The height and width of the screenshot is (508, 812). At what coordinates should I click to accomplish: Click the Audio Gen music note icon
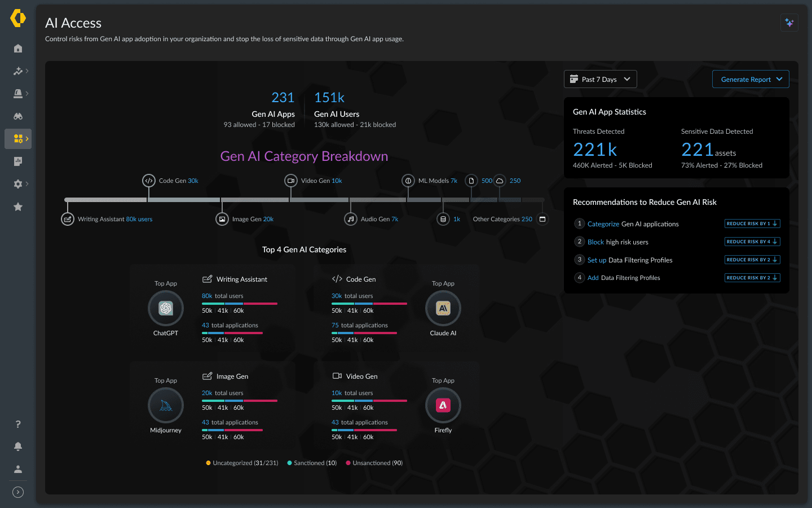click(351, 219)
